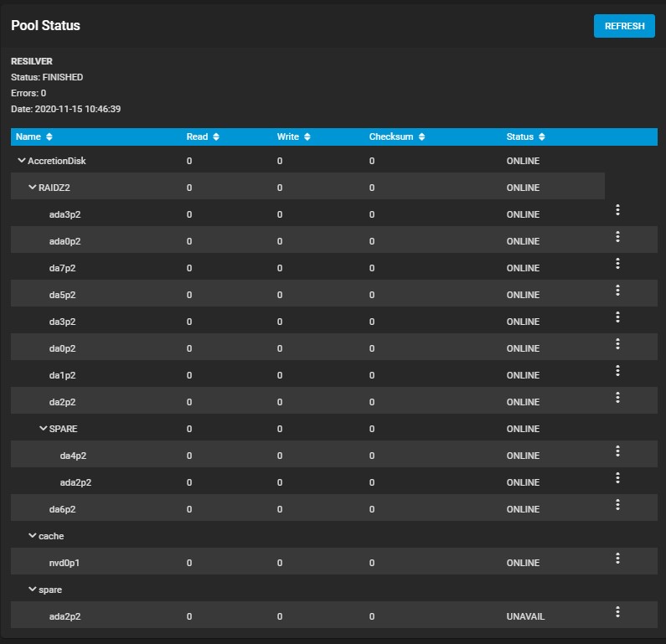The image size is (666, 644).
Task: Open three-dot menu for da4p2
Action: tap(617, 451)
